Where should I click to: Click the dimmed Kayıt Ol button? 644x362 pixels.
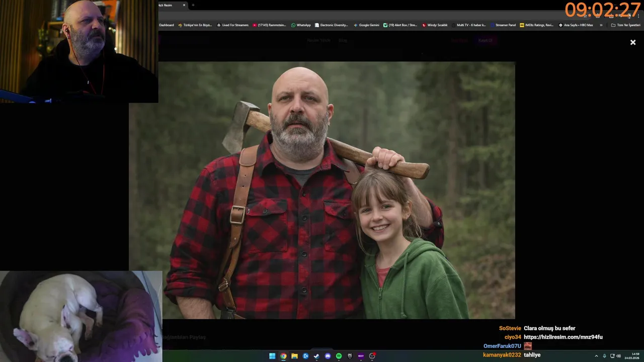(486, 40)
